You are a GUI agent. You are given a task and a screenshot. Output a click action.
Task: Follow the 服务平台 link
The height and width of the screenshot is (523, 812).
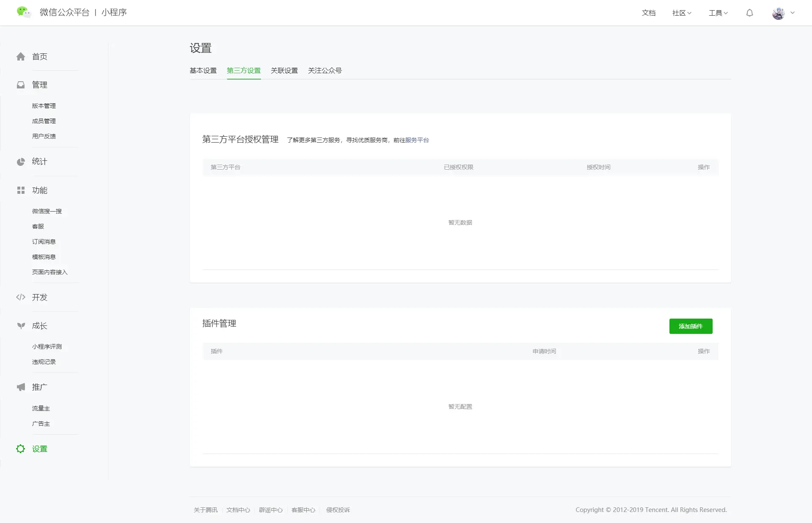417,140
